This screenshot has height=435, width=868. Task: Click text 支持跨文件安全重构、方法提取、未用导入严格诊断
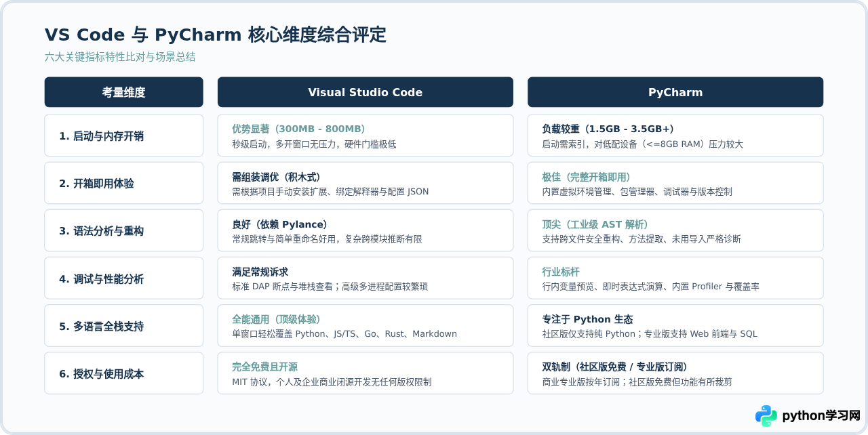coord(642,239)
